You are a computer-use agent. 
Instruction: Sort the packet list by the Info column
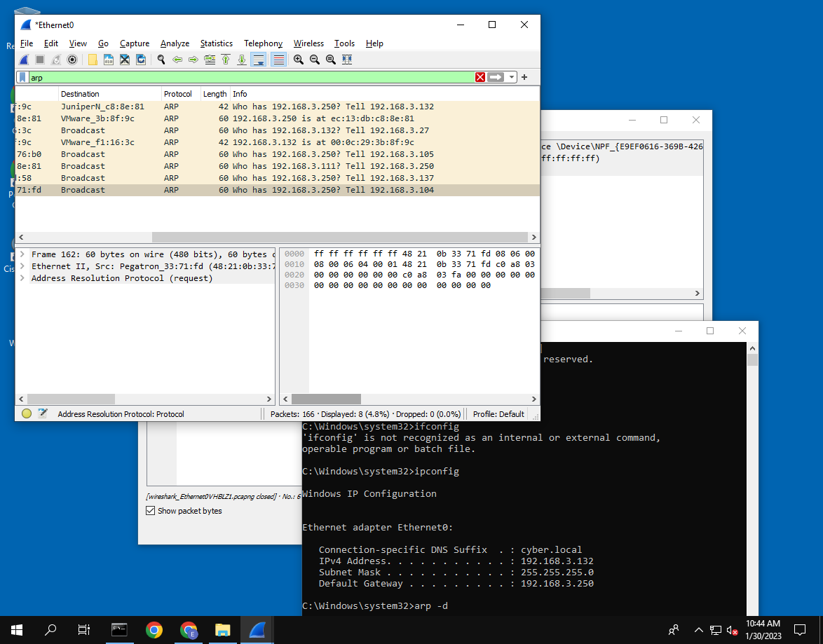point(385,94)
